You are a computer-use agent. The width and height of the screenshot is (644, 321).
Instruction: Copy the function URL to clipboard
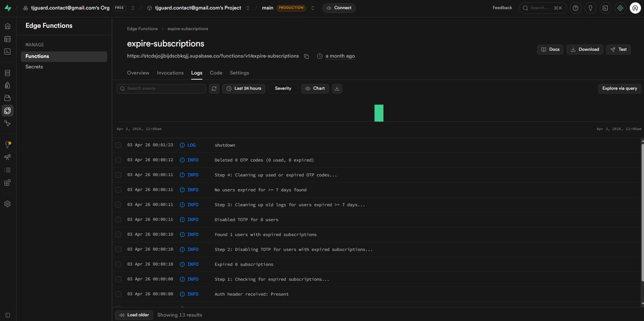(306, 56)
